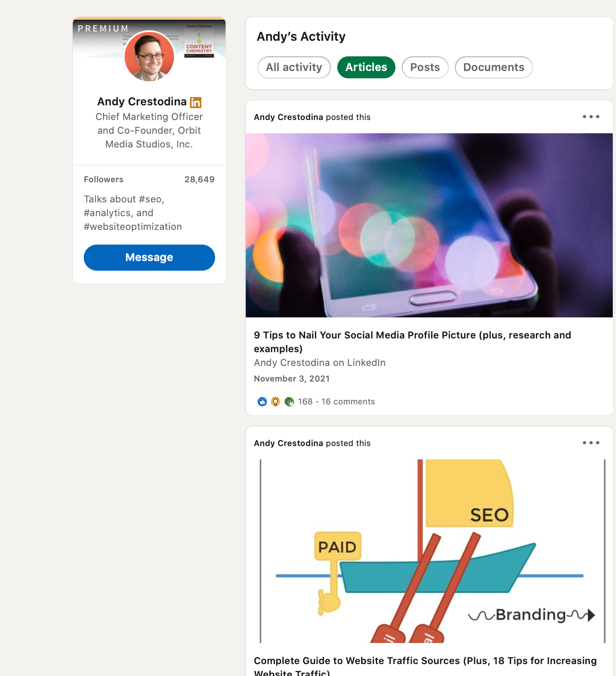
Task: Toggle the Documents filter pill
Action: [x=493, y=67]
